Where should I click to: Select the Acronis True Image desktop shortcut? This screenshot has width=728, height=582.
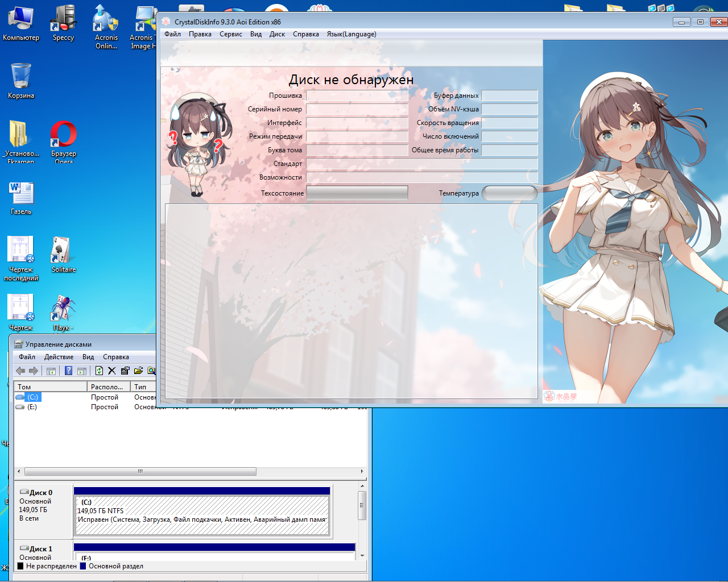[x=143, y=27]
